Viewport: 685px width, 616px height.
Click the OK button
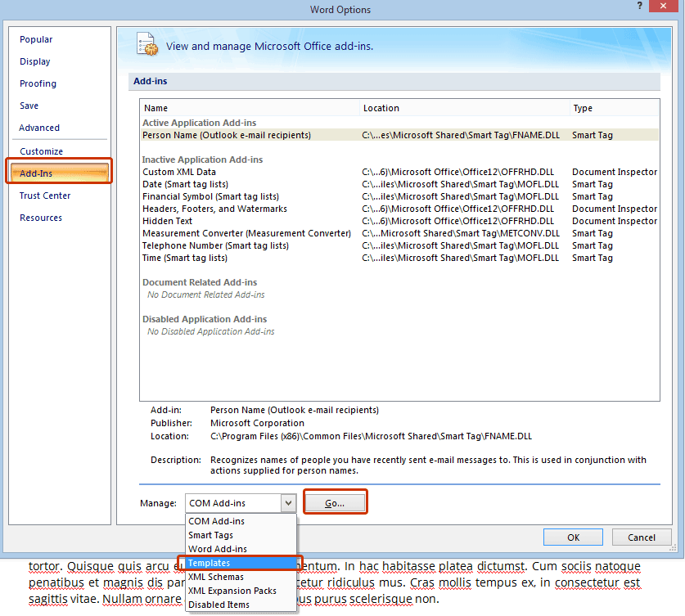(x=573, y=537)
